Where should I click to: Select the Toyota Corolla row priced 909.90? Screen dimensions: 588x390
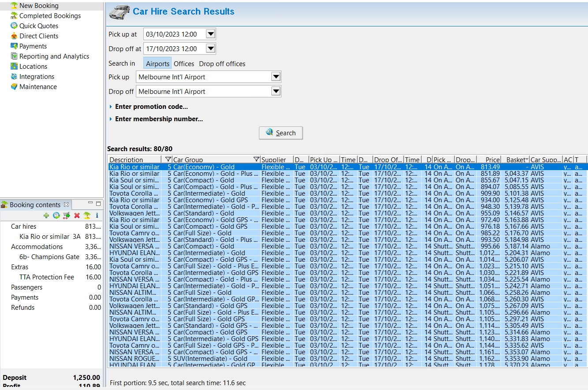click(x=348, y=193)
